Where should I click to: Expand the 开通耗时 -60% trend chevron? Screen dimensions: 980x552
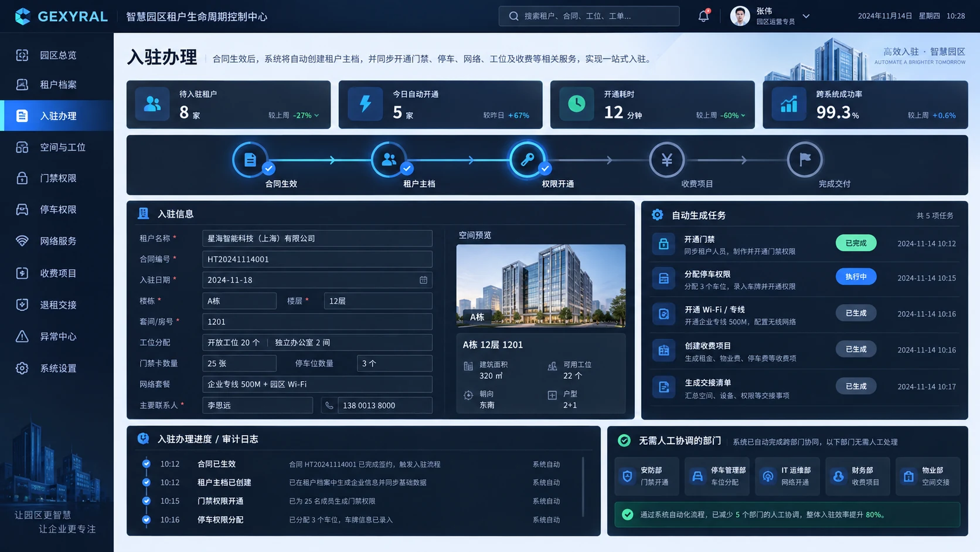[743, 116]
